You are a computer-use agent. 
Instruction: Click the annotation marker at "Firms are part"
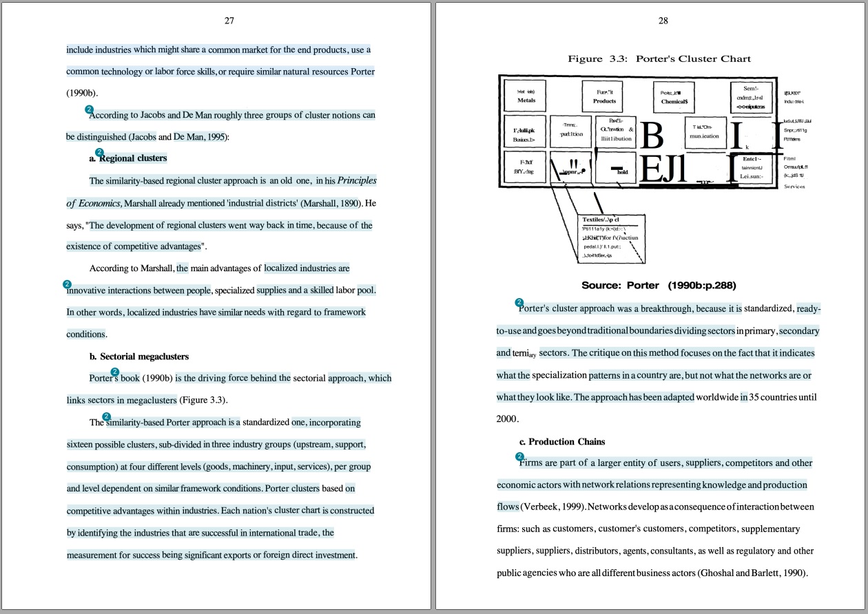[x=519, y=457]
